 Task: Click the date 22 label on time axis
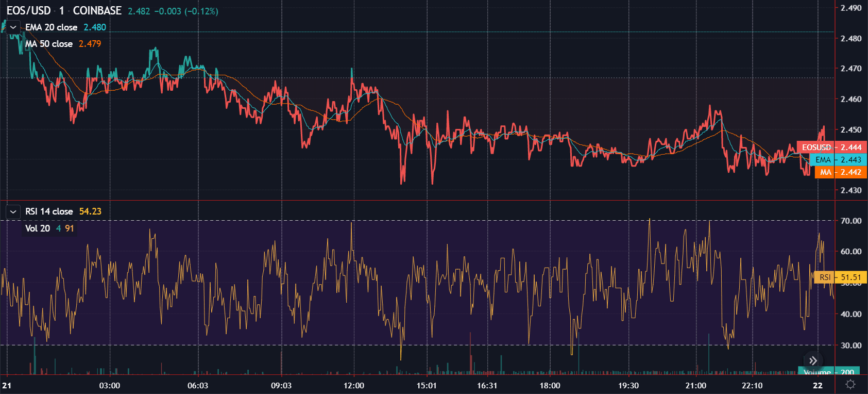(x=818, y=386)
